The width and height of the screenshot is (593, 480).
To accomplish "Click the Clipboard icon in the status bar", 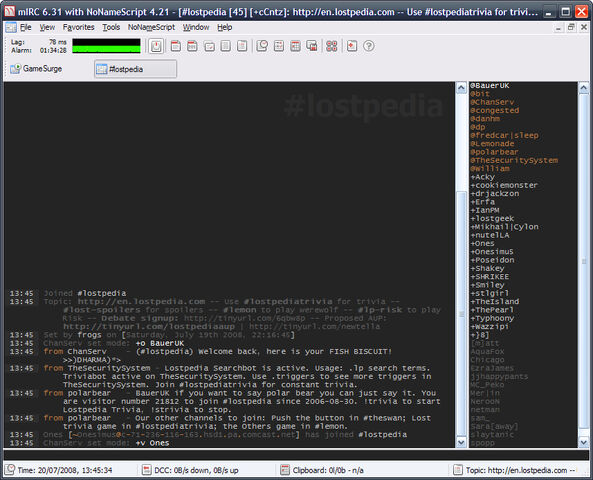I will click(x=285, y=470).
